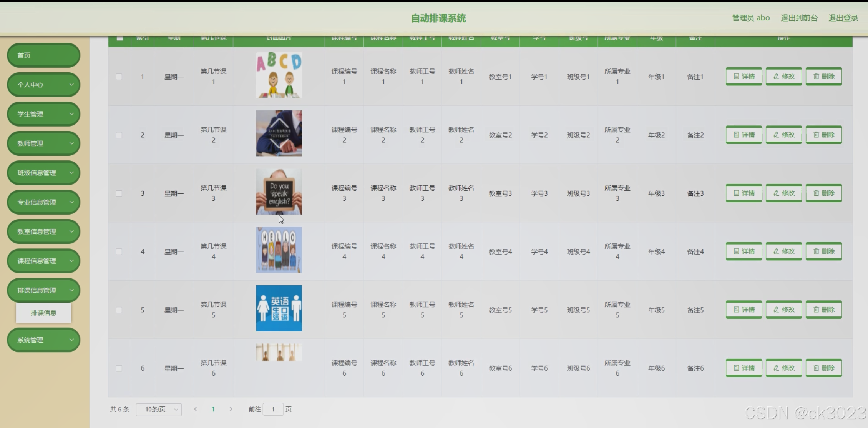
Task: Click the 退出到前台 link
Action: (x=799, y=18)
